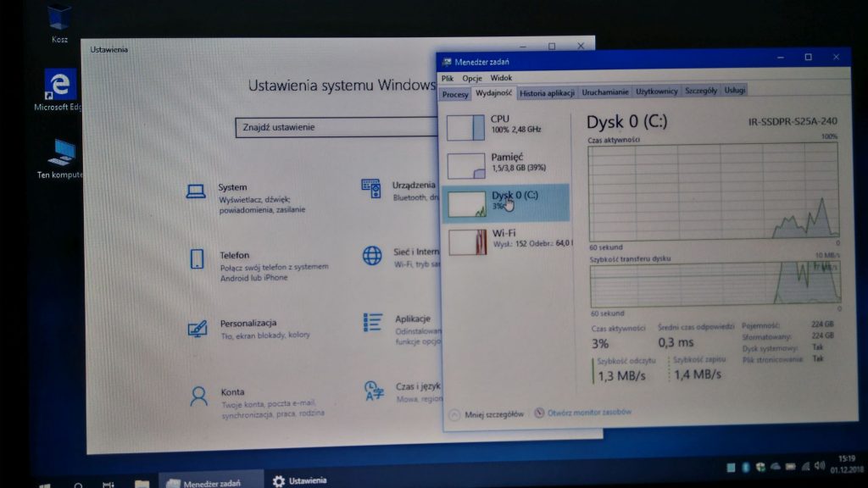Click the Urządzenia devices icon
Image resolution: width=868 pixels, height=488 pixels.
pos(370,187)
